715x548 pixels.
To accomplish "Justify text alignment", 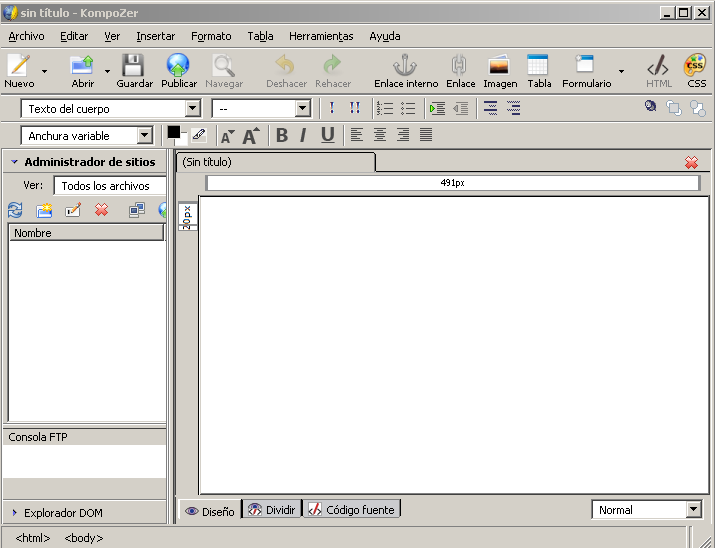I will [x=426, y=134].
